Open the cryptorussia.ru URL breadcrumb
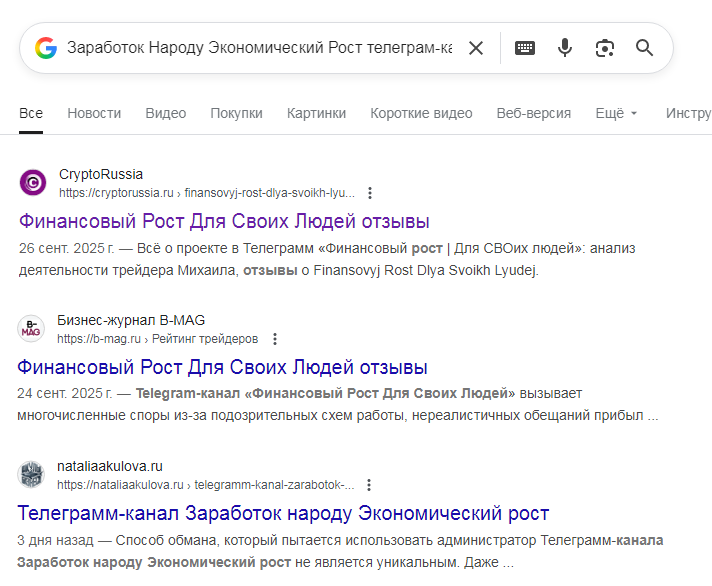Viewport: 712px width, 586px height. [207, 193]
